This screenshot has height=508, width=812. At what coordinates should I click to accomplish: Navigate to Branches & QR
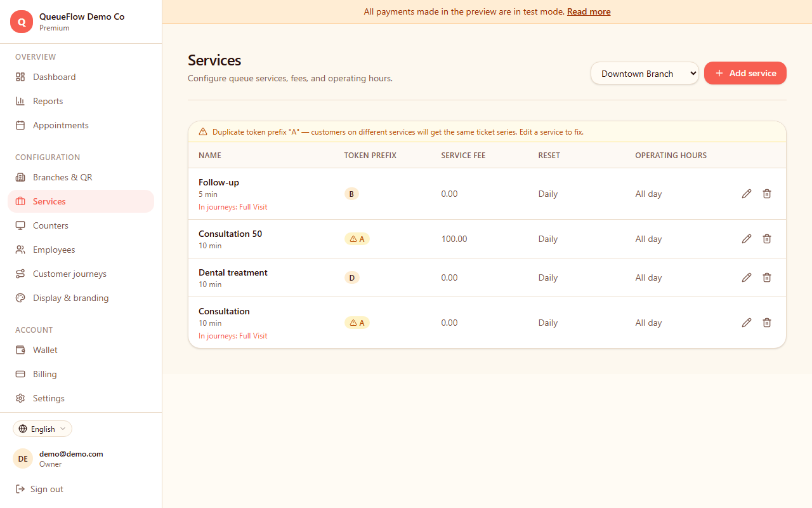click(x=81, y=177)
